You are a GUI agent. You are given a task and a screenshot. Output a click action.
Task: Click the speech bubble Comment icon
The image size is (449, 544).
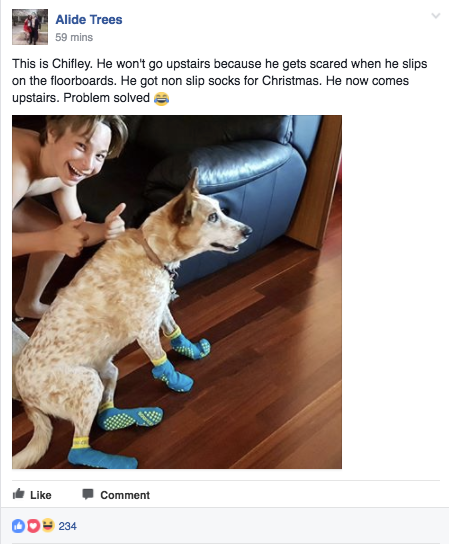pyautogui.click(x=88, y=494)
